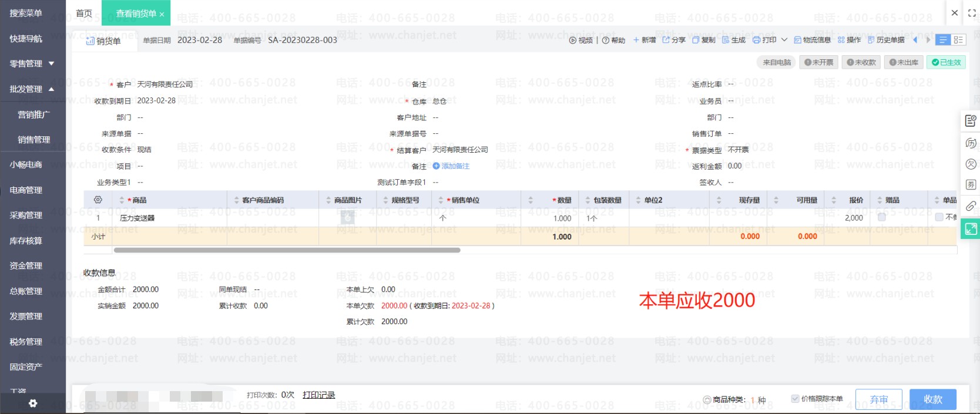
Task: Open 库存核算 sidebar item
Action: [x=26, y=240]
